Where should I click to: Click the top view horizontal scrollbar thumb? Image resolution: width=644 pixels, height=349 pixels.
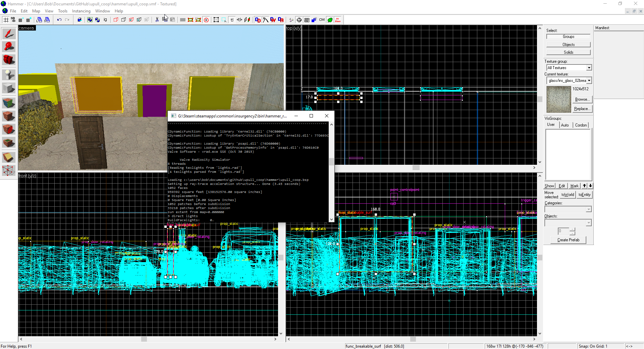[x=416, y=167]
